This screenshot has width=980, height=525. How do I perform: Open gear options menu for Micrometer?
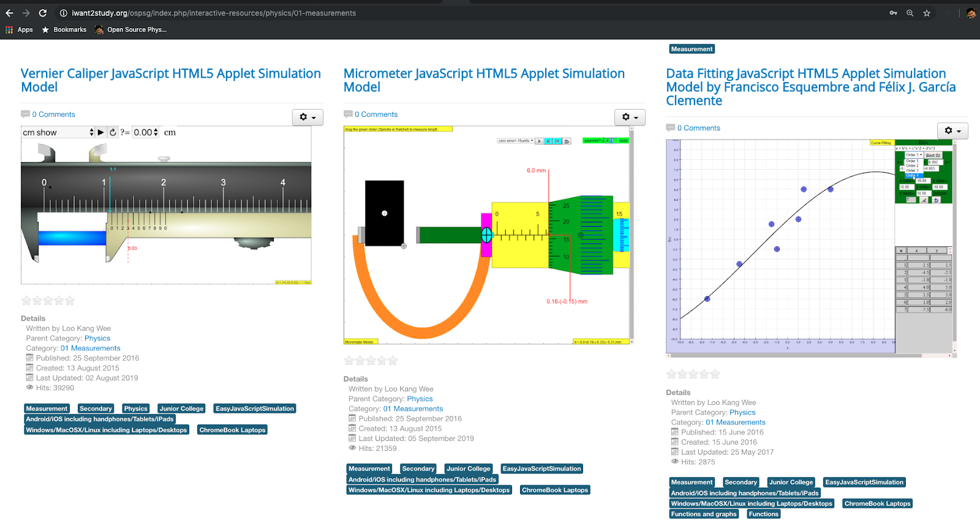click(630, 117)
